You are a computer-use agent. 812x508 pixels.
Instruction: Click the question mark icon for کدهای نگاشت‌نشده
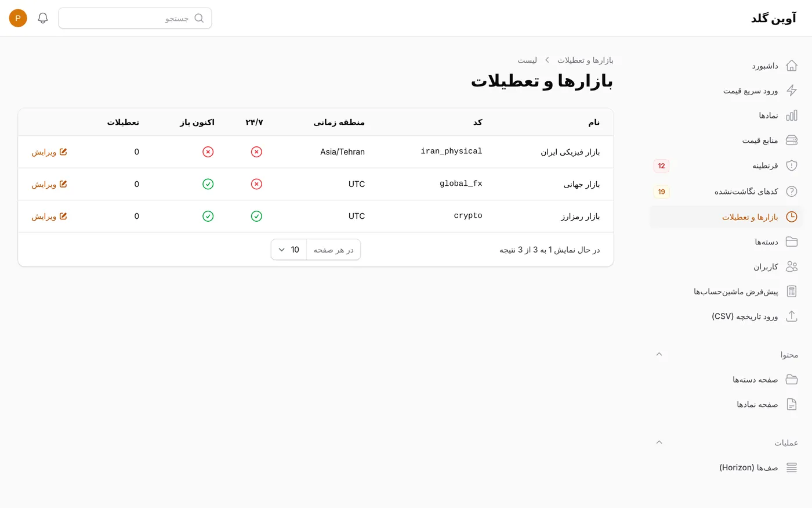[792, 192]
